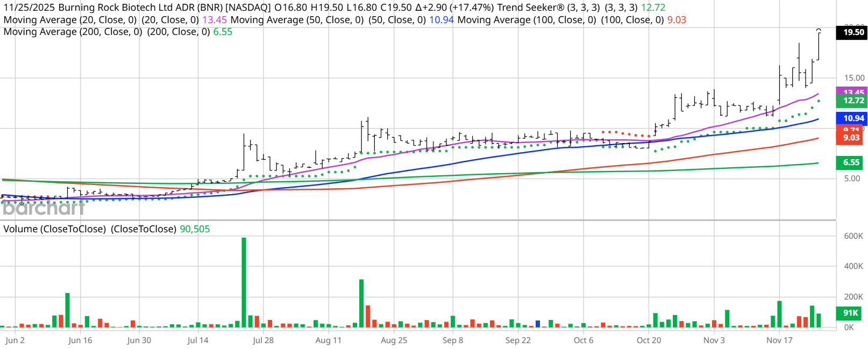Click the latest price bar closing at 19.50
Viewport: 868px width, 349px height.
(x=819, y=45)
